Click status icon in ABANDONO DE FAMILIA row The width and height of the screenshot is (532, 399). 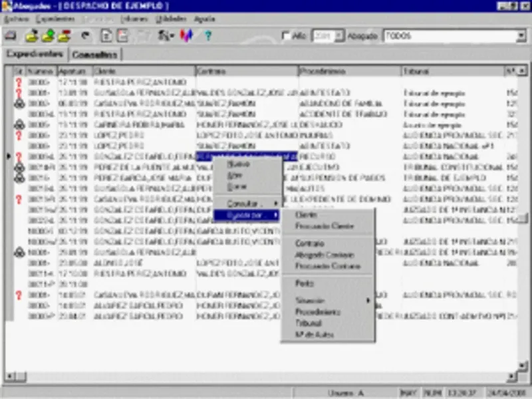pyautogui.click(x=19, y=104)
